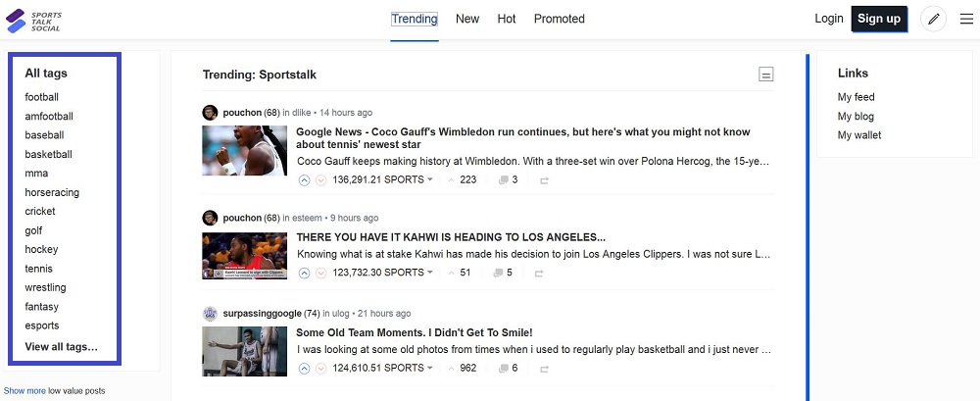Open My blog link

[x=856, y=117]
